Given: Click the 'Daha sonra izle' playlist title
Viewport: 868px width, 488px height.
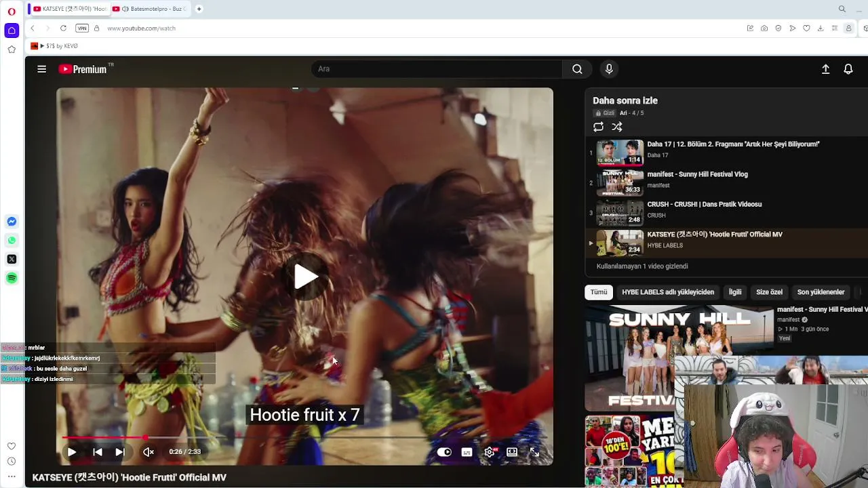Looking at the screenshot, I should [x=625, y=100].
